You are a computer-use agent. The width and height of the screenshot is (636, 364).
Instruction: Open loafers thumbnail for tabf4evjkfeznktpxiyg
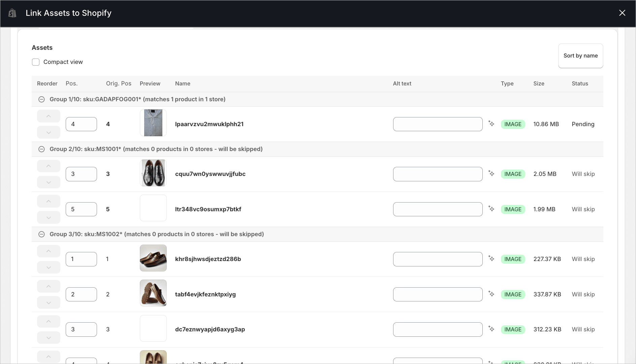[x=153, y=293]
